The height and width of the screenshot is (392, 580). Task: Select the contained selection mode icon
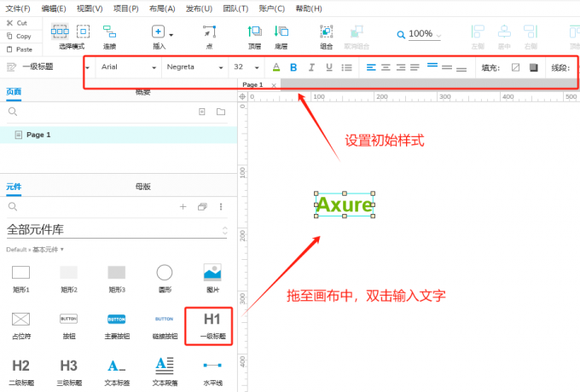coord(84,32)
